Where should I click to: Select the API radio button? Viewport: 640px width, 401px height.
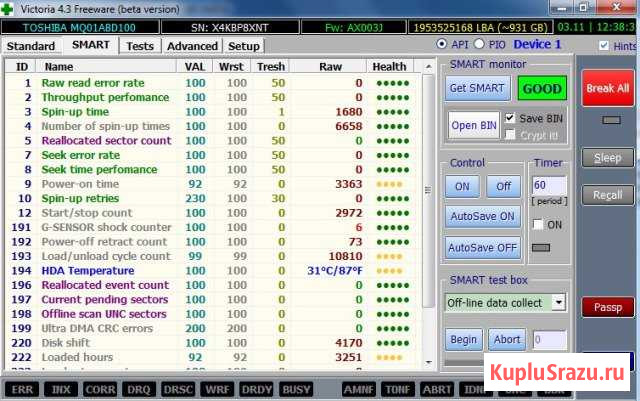443,45
